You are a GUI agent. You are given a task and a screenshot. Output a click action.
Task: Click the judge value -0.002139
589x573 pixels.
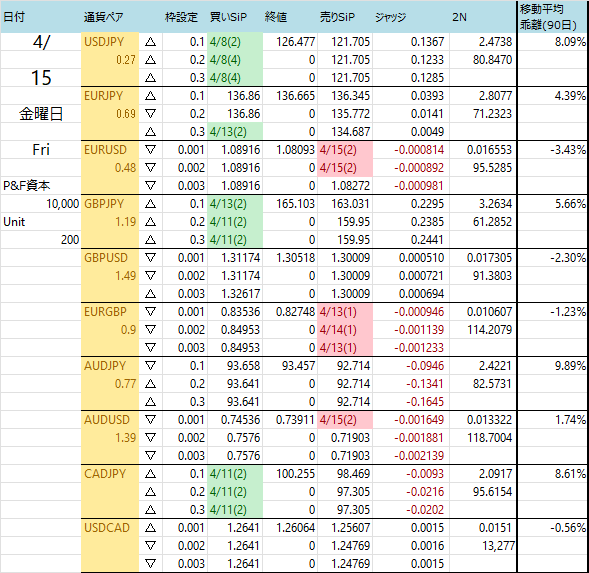(411, 456)
